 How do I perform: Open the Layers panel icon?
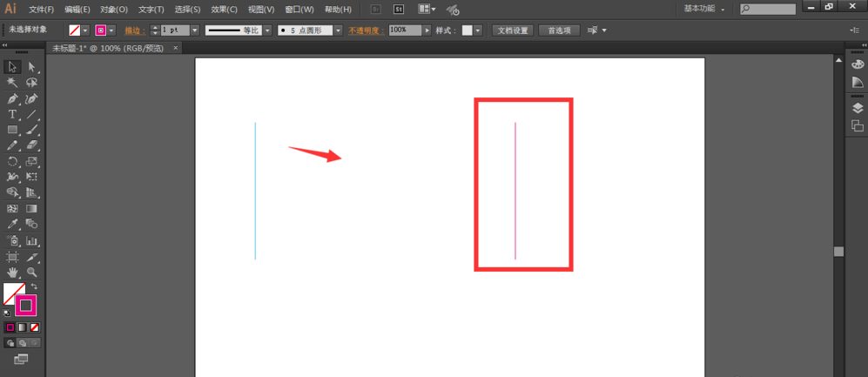(x=858, y=108)
